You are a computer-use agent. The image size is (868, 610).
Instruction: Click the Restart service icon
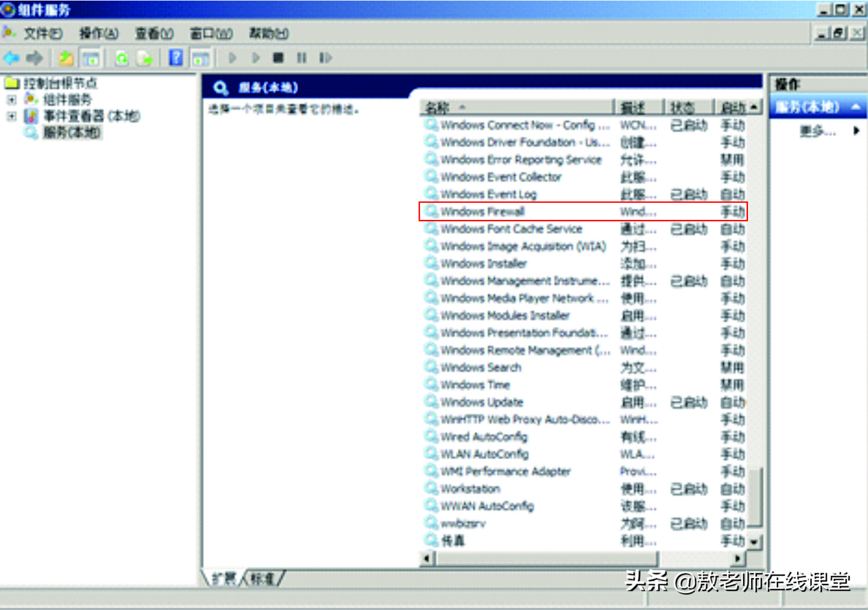[325, 58]
